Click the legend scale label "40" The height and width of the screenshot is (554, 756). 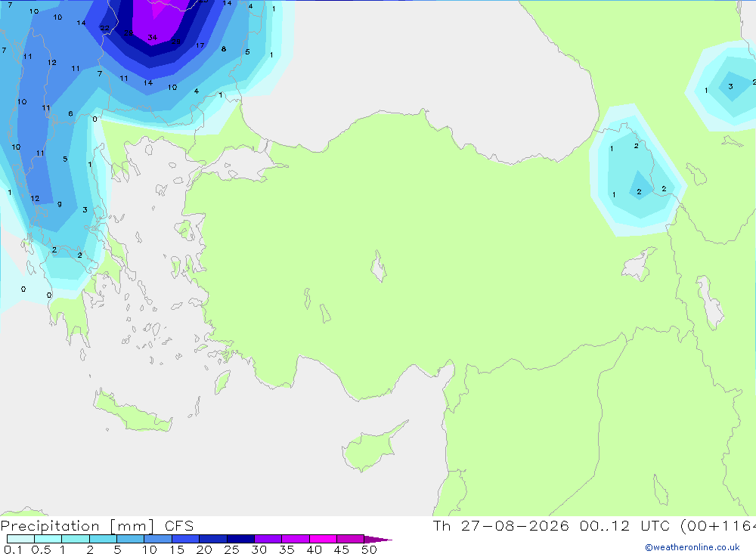pyautogui.click(x=314, y=549)
